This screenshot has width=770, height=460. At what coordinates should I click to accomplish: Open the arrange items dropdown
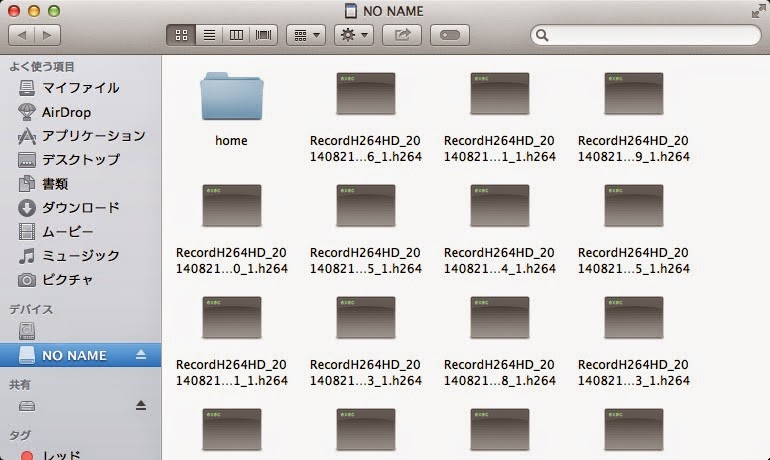click(306, 35)
